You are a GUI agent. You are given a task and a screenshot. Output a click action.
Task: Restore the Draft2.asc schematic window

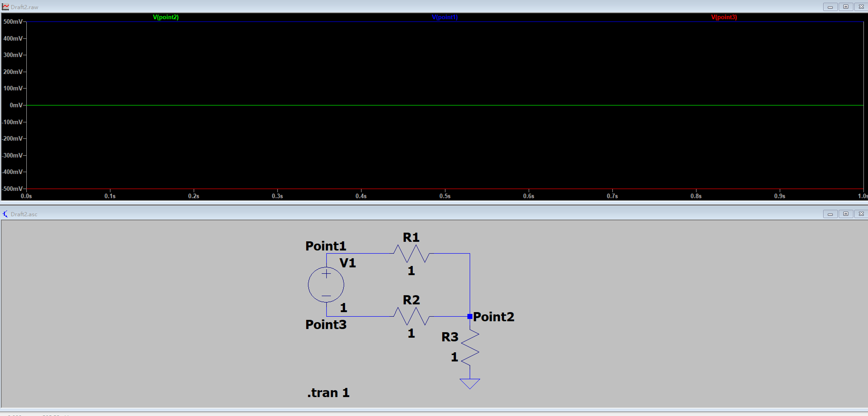(846, 214)
